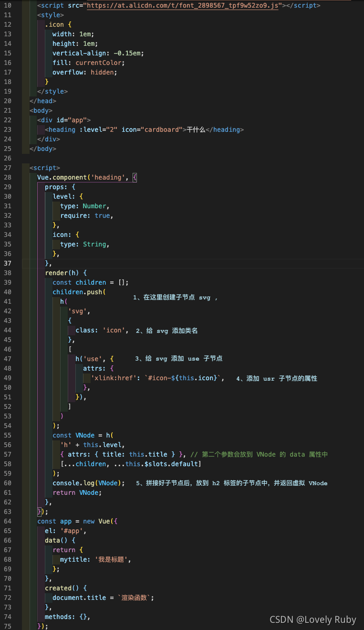364x630 pixels.
Task: Click "const app = new Vue({" line
Action: click(x=77, y=521)
